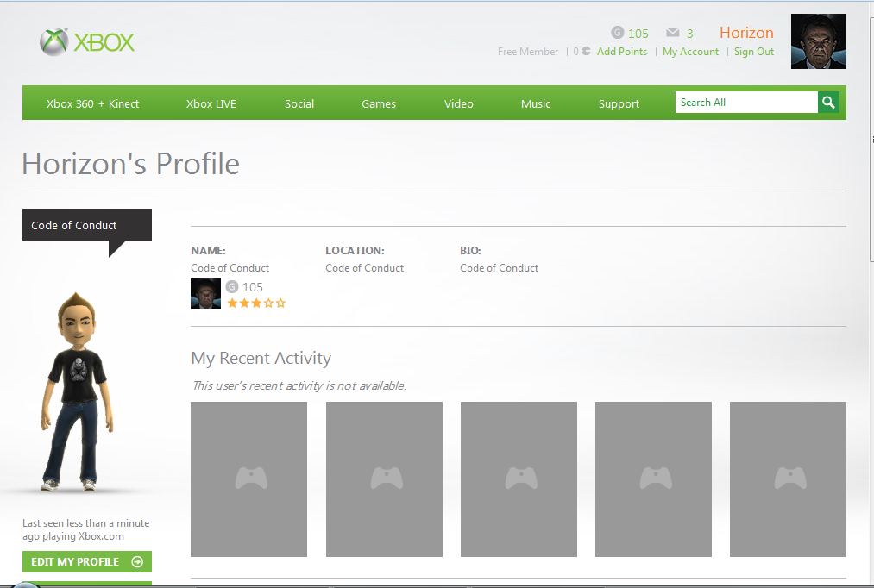
Task: Open the Support menu
Action: [x=619, y=103]
